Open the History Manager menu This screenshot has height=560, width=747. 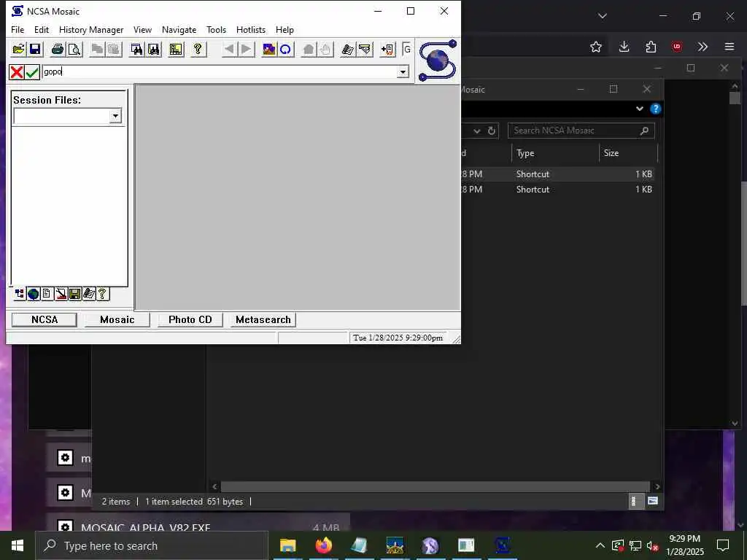pos(91,29)
